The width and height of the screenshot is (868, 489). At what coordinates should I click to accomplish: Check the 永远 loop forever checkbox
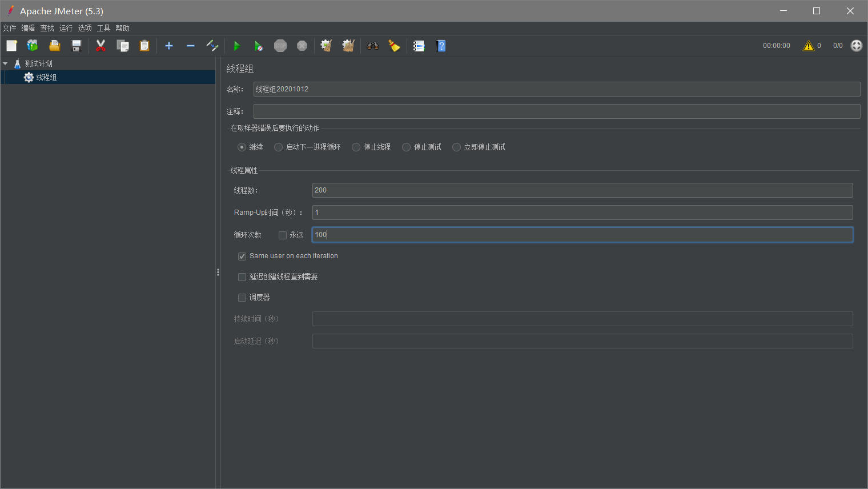pyautogui.click(x=283, y=235)
